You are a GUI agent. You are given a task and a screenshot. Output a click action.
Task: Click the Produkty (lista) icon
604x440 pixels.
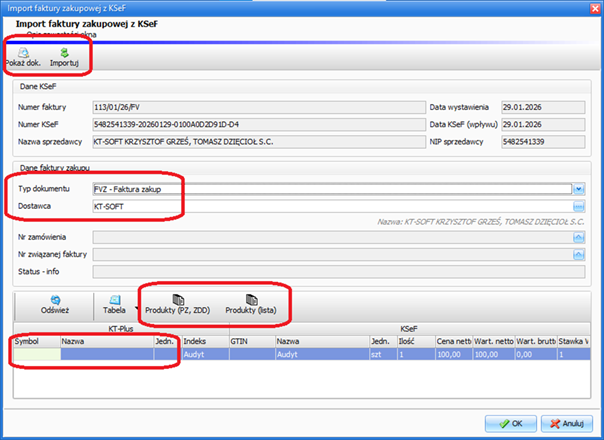point(251,300)
